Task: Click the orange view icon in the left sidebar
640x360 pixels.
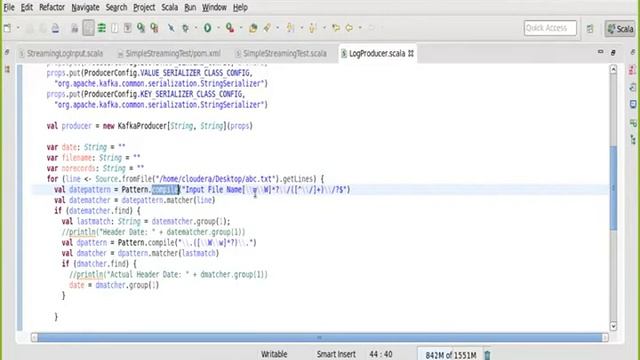Action: pos(7,69)
